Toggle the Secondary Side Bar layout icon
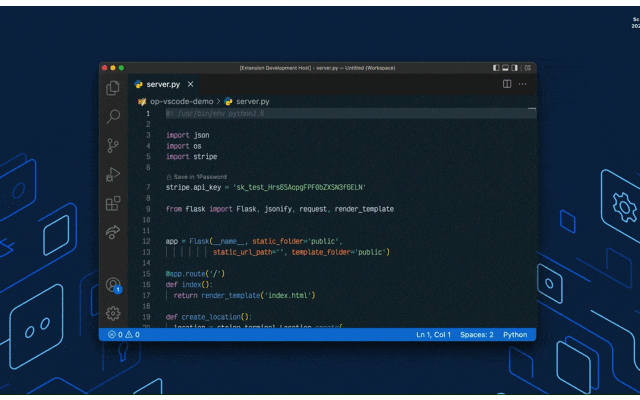 click(x=515, y=68)
